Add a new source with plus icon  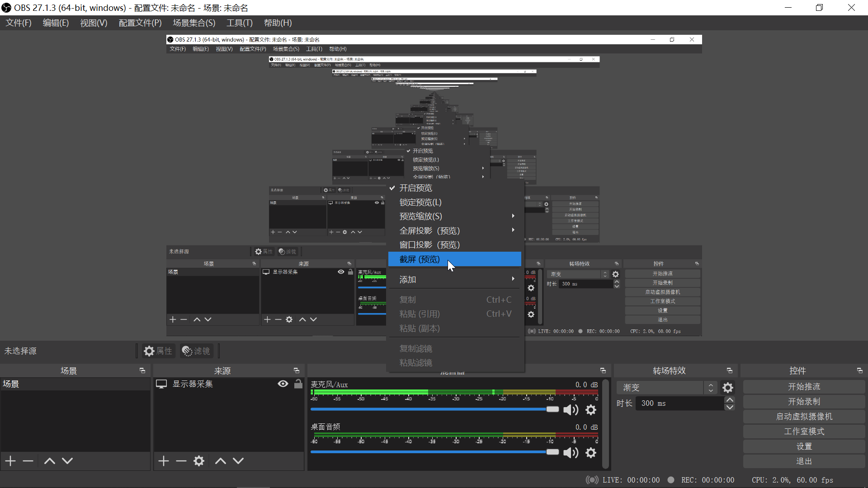coord(164,461)
